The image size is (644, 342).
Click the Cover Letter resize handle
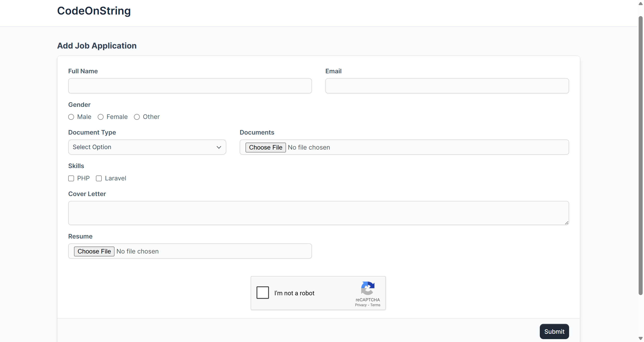[x=566, y=222]
